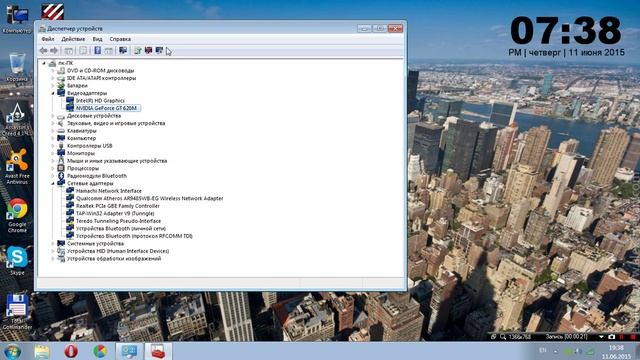
Task: Click the Forward arrow in Device Manager toolbar
Action: click(x=54, y=51)
